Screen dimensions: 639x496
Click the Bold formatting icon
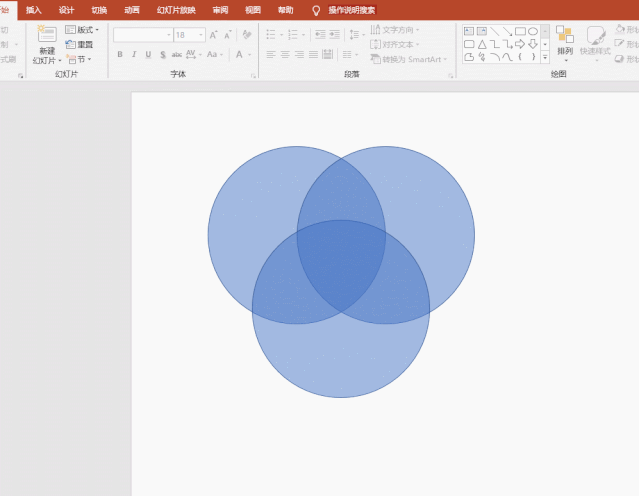coord(120,55)
